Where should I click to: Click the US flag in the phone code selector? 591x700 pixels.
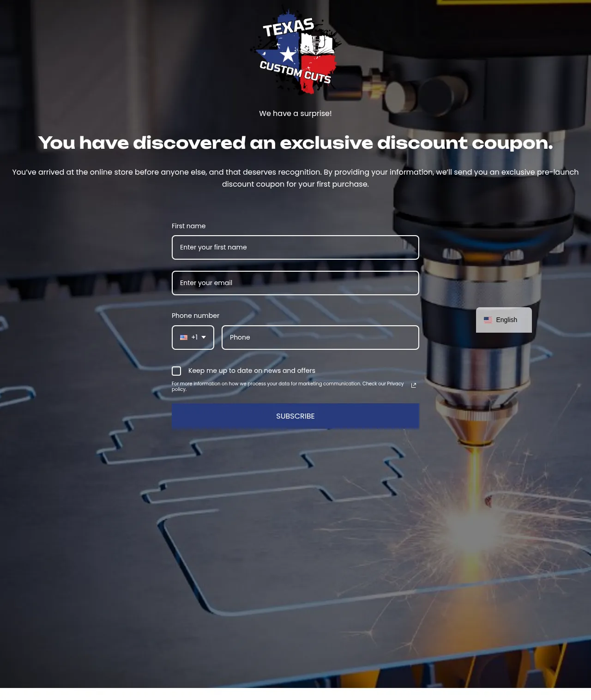(x=184, y=337)
